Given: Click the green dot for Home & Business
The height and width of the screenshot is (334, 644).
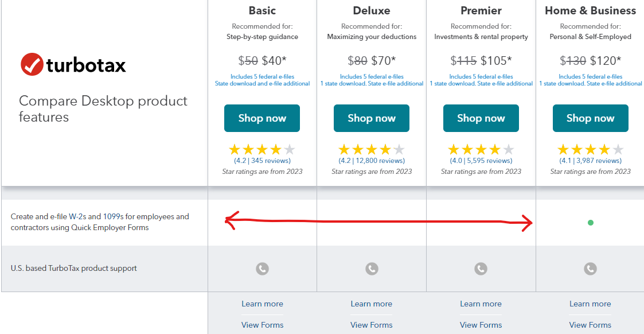Looking at the screenshot, I should pyautogui.click(x=590, y=223).
